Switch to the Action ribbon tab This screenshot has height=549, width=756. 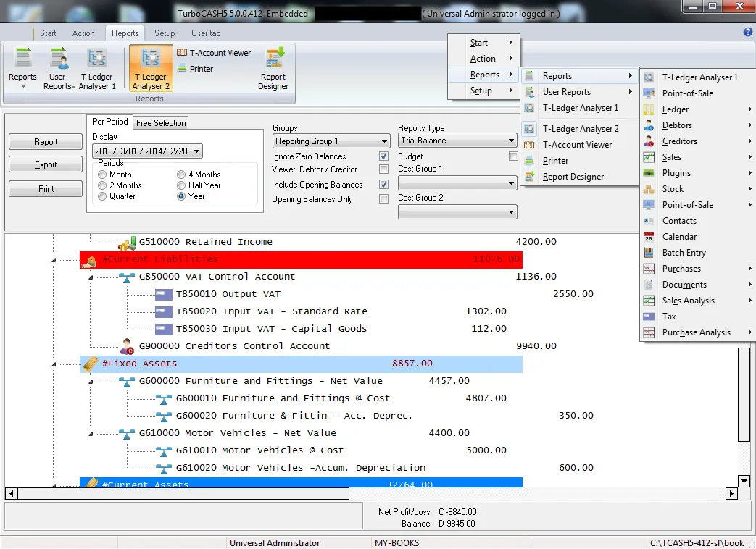(x=83, y=33)
